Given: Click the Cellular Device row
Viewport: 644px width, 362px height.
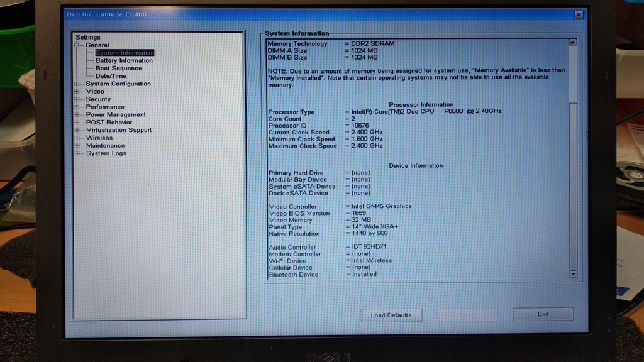Looking at the screenshot, I should tap(319, 268).
